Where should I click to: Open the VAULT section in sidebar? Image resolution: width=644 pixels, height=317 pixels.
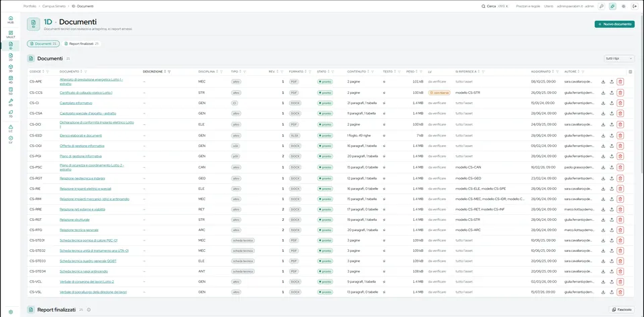(10, 34)
